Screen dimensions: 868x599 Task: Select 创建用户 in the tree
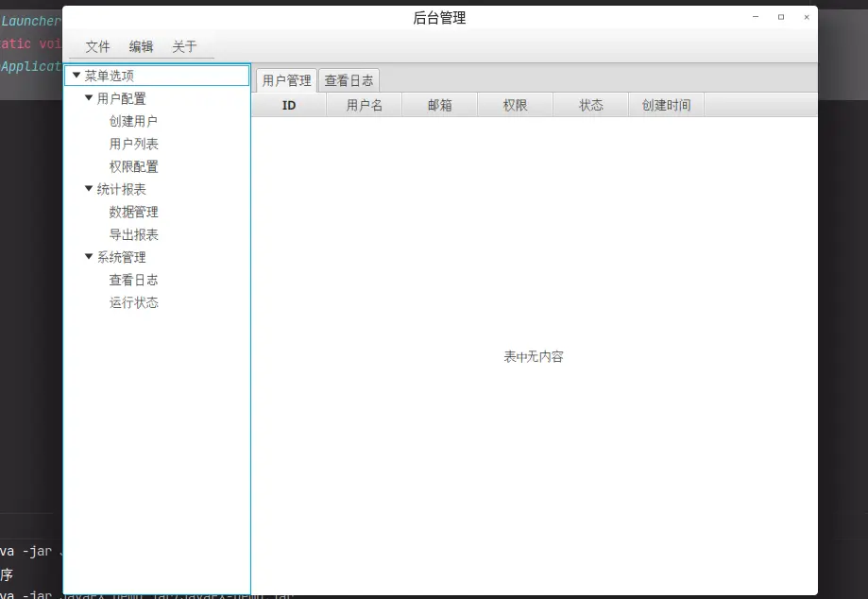pos(133,121)
